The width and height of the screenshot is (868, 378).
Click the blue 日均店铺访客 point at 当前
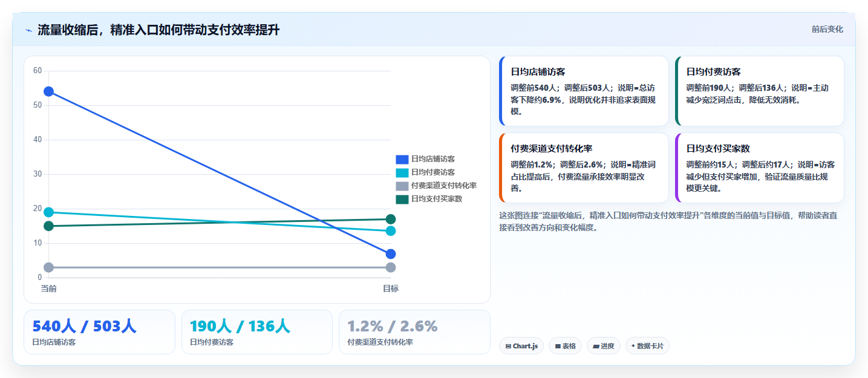[x=48, y=91]
